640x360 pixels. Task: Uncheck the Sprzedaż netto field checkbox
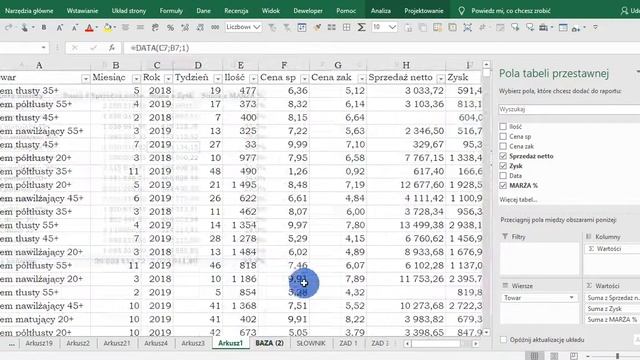tap(503, 156)
